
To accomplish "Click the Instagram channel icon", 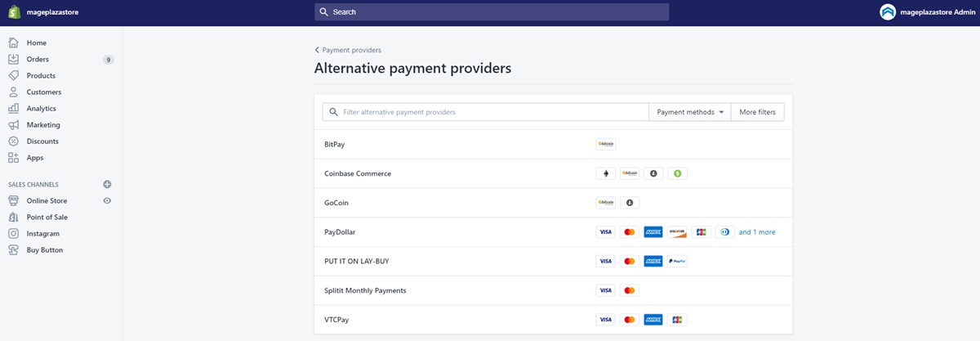I will [13, 233].
